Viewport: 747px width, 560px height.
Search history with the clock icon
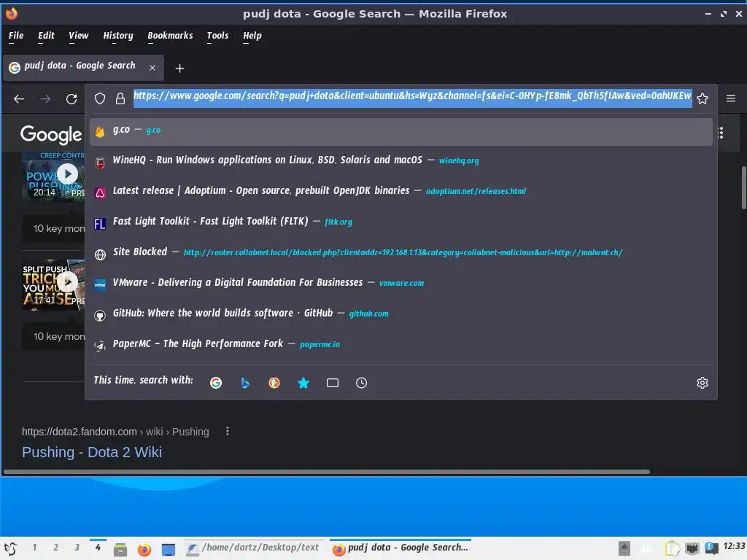coord(362,382)
